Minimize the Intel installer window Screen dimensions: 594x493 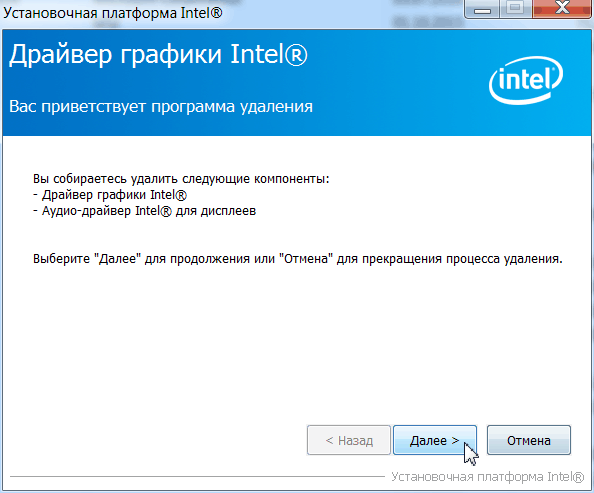pos(482,9)
